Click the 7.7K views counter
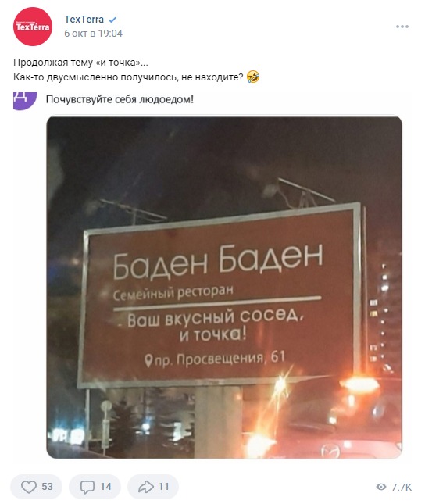The height and width of the screenshot is (504, 425). pyautogui.click(x=402, y=487)
